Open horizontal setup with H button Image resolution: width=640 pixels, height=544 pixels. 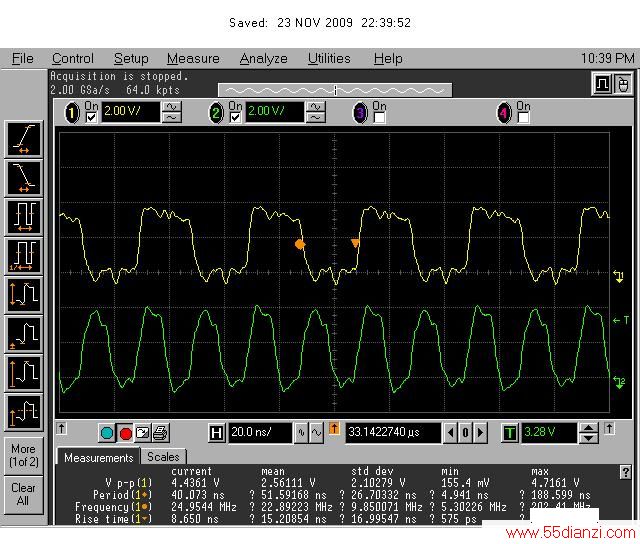point(216,433)
